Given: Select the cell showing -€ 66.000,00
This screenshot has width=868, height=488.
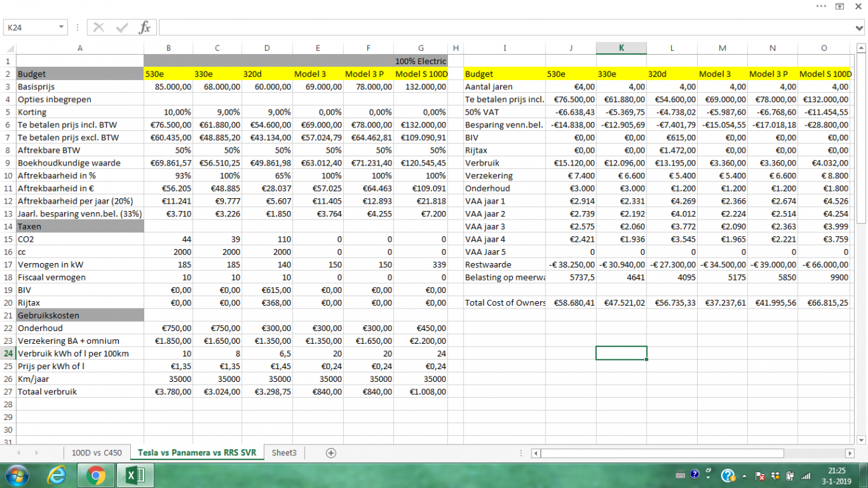Looking at the screenshot, I should click(825, 264).
